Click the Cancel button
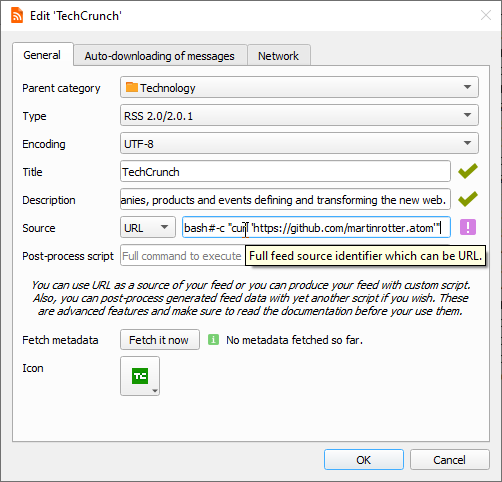Image resolution: width=502 pixels, height=482 pixels. point(450,460)
